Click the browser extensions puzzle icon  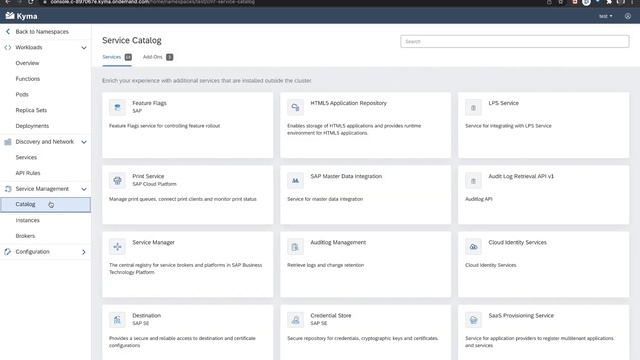pos(609,2)
